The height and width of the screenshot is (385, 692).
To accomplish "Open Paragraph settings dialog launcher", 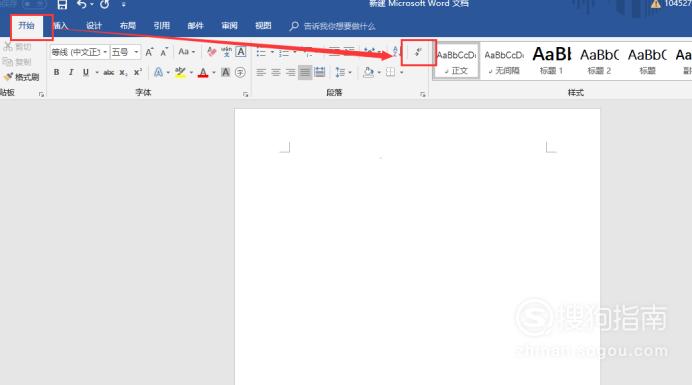I will [x=422, y=94].
